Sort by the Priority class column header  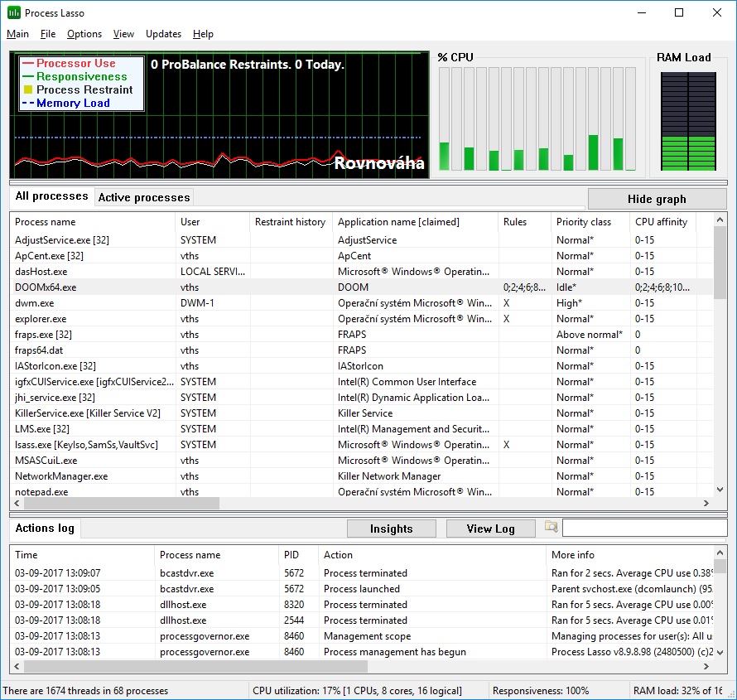tap(584, 222)
